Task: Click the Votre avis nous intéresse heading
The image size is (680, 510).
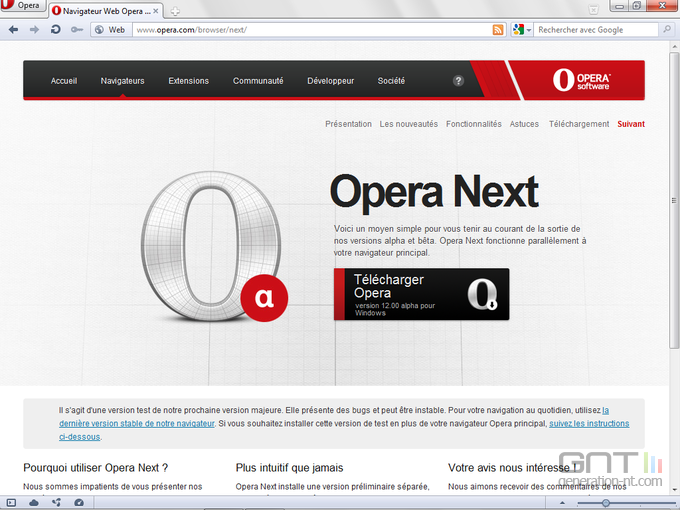Action: coord(512,468)
